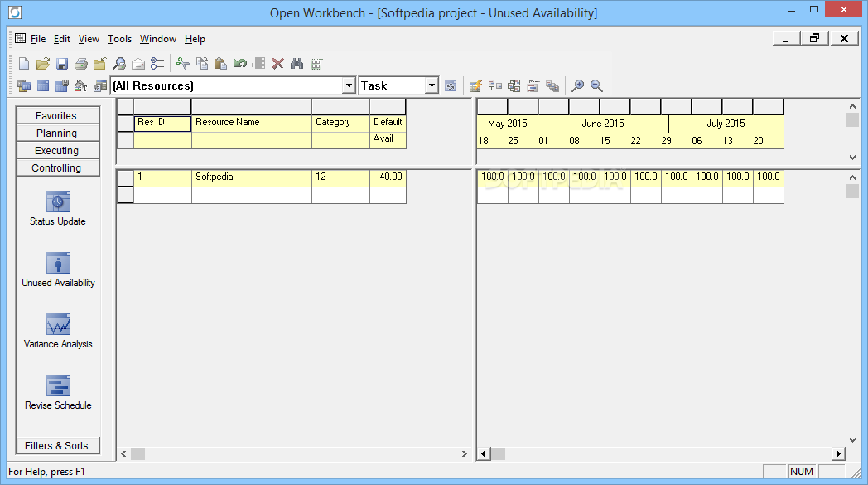Copy the selected item
This screenshot has width=868, height=485.
click(x=202, y=64)
